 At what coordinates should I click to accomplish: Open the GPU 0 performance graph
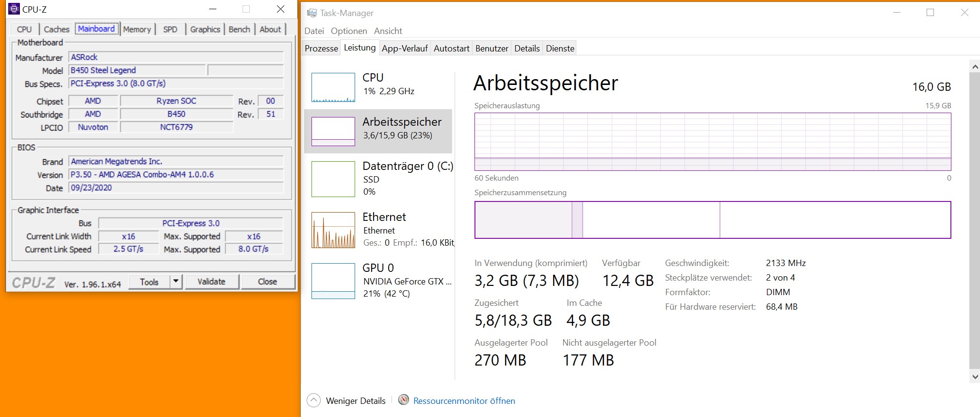[333, 281]
